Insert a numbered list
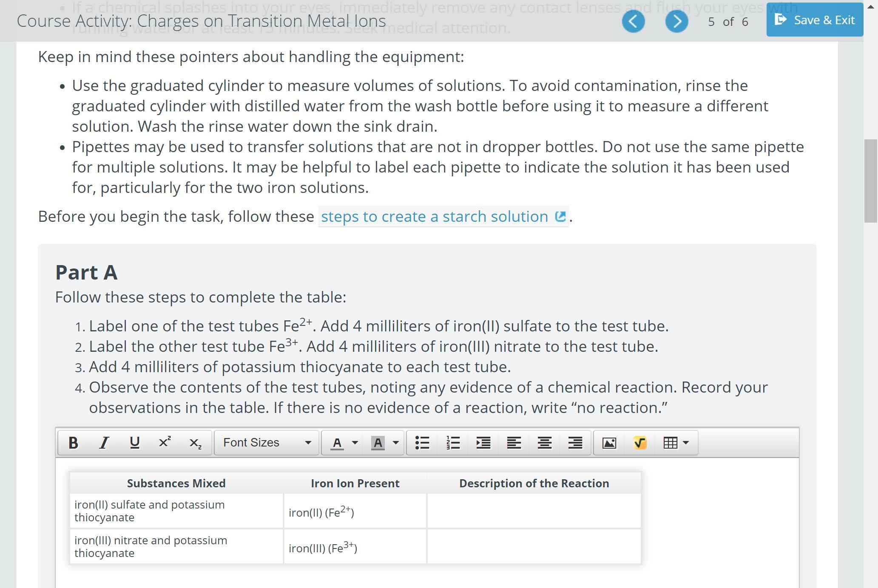This screenshot has height=588, width=878. [453, 443]
